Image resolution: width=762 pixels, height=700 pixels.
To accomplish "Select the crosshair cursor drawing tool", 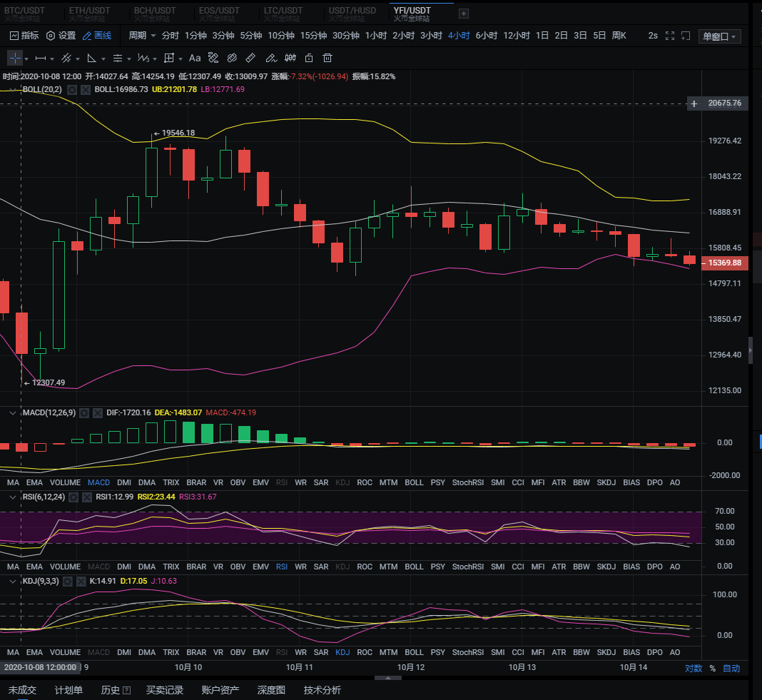I will coord(15,59).
